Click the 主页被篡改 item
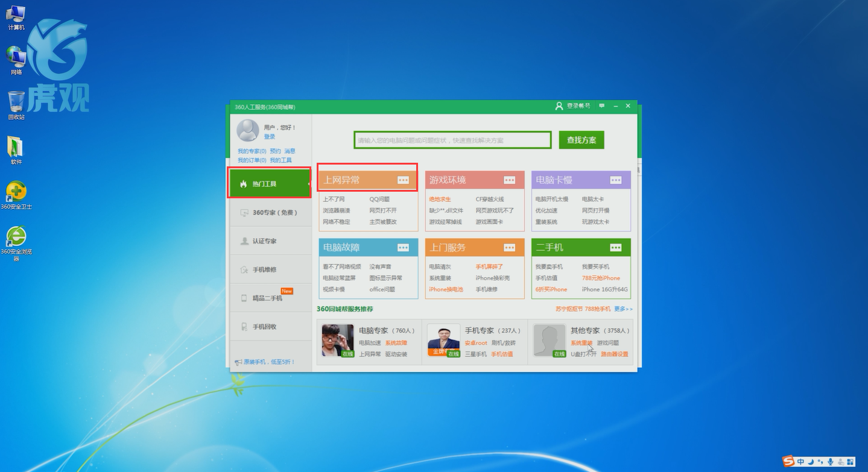 (x=383, y=222)
